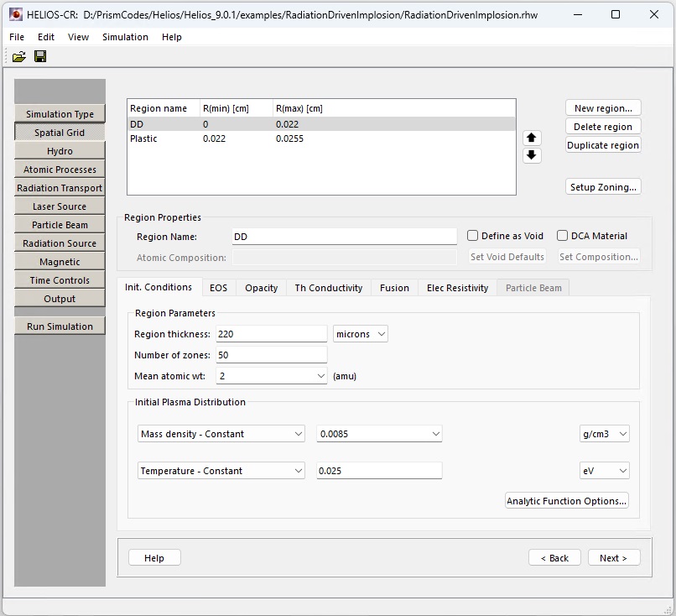Move region up with up arrow
The width and height of the screenshot is (676, 616).
coord(532,138)
